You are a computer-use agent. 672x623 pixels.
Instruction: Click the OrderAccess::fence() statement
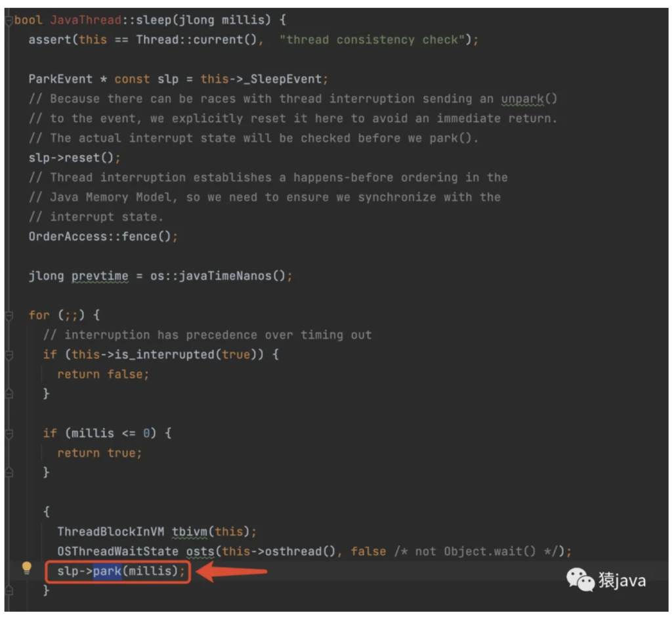tap(102, 237)
